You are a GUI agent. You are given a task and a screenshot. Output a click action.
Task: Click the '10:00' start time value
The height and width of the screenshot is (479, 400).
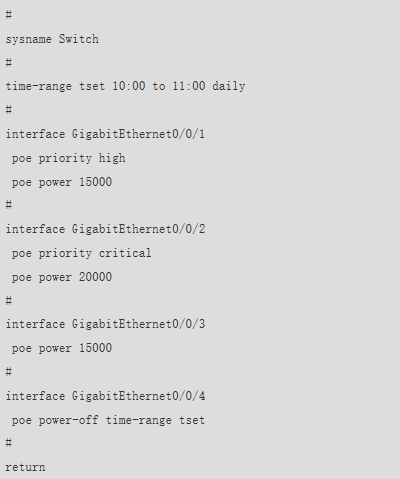click(129, 86)
